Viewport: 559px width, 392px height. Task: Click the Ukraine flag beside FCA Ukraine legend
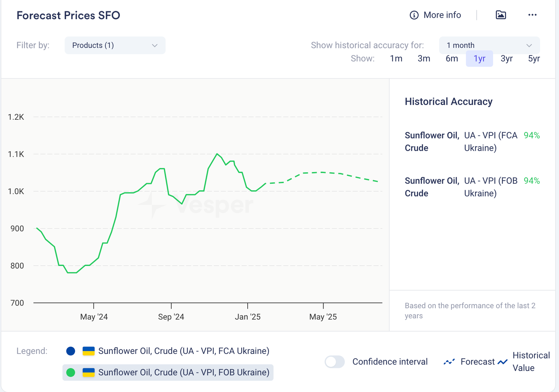click(88, 351)
